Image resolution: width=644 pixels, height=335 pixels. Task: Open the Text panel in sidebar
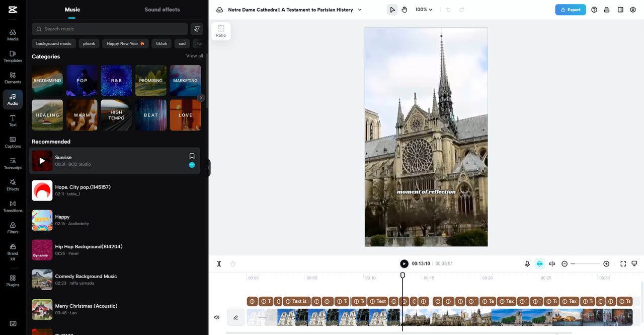click(13, 120)
